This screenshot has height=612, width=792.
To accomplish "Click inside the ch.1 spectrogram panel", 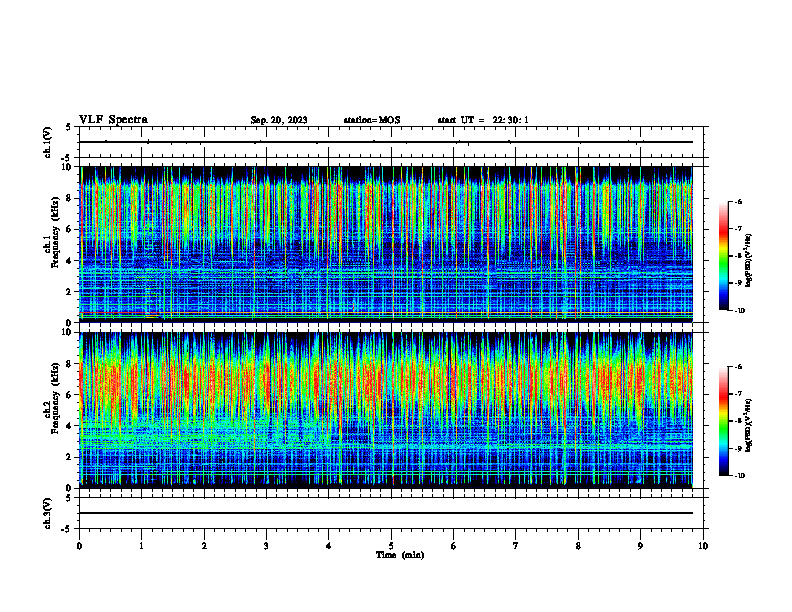I will tap(386, 244).
